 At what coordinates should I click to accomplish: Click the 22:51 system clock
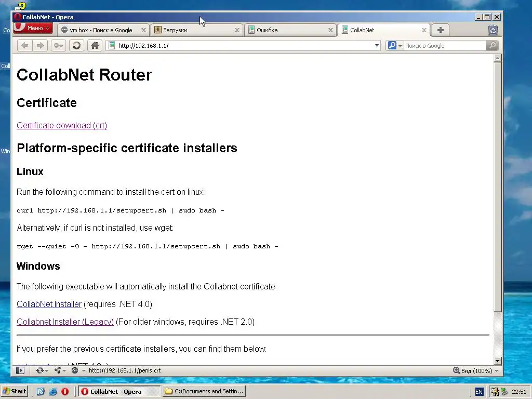519,392
